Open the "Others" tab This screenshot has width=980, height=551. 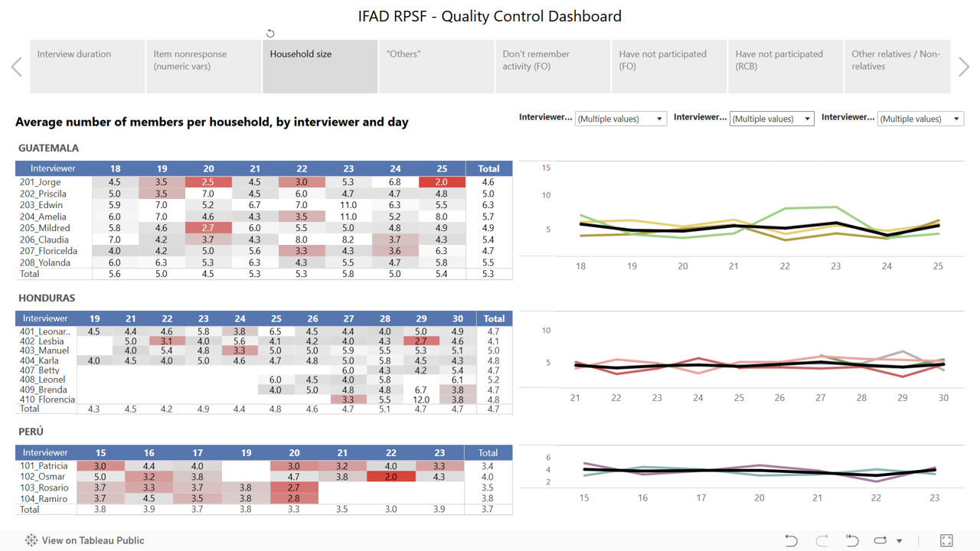(436, 67)
